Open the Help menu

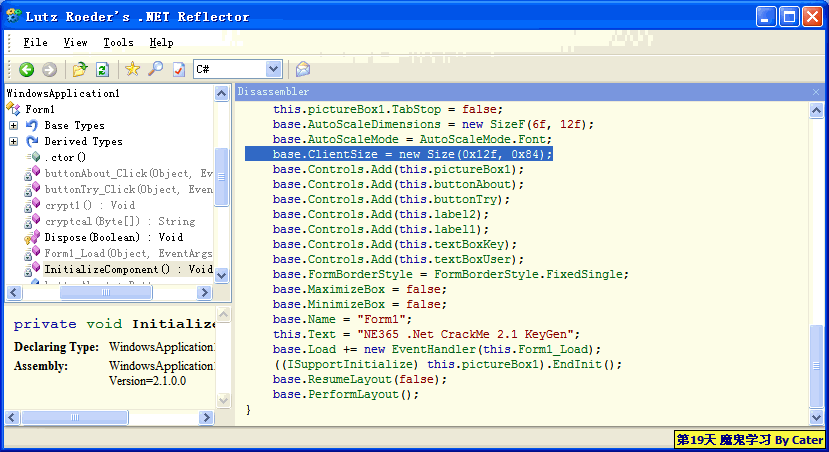click(161, 42)
